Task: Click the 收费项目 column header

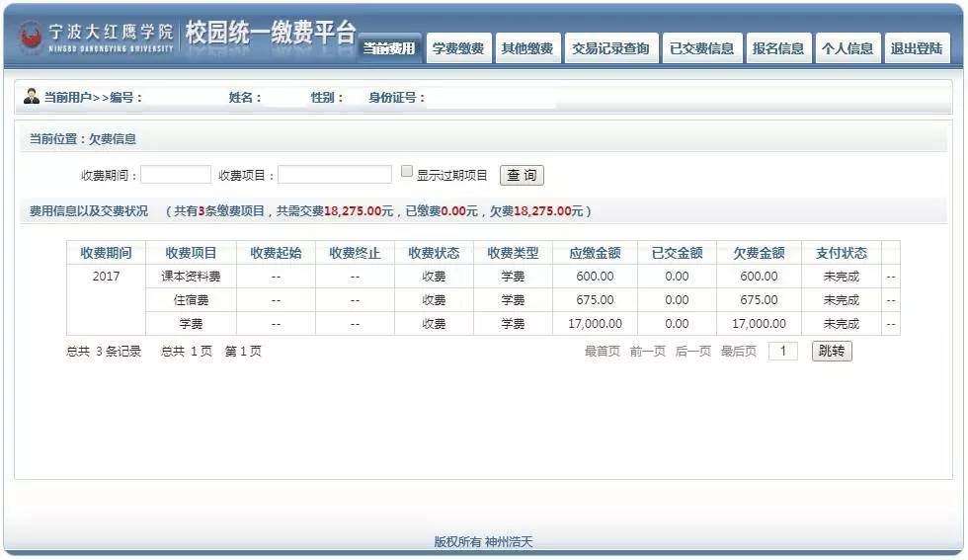Action: 191,253
